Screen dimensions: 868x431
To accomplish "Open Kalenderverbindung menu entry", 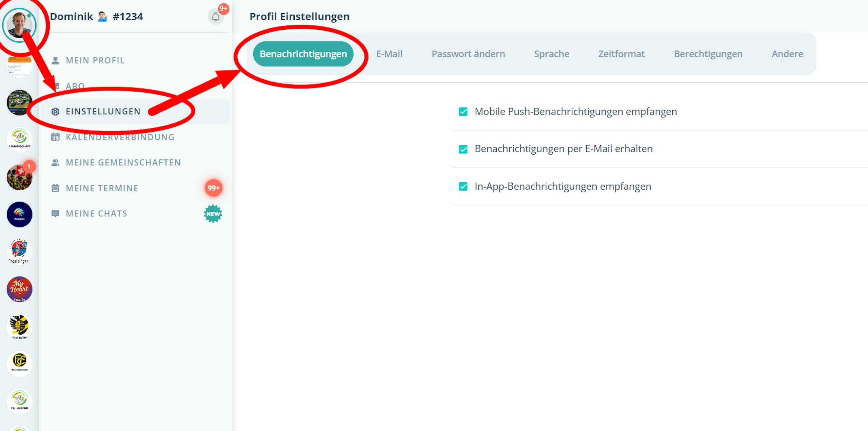I will tap(120, 137).
